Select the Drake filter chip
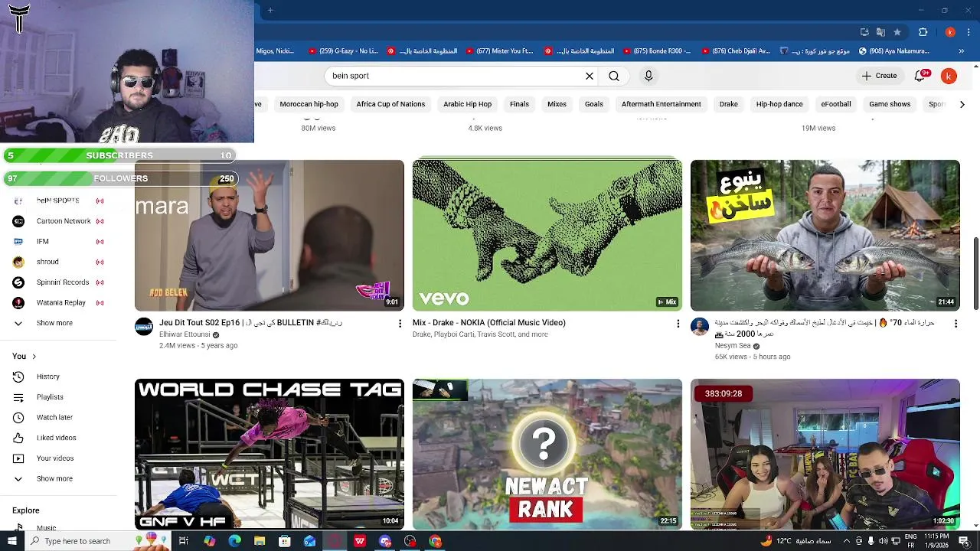Viewport: 980px width, 551px height. [x=729, y=104]
